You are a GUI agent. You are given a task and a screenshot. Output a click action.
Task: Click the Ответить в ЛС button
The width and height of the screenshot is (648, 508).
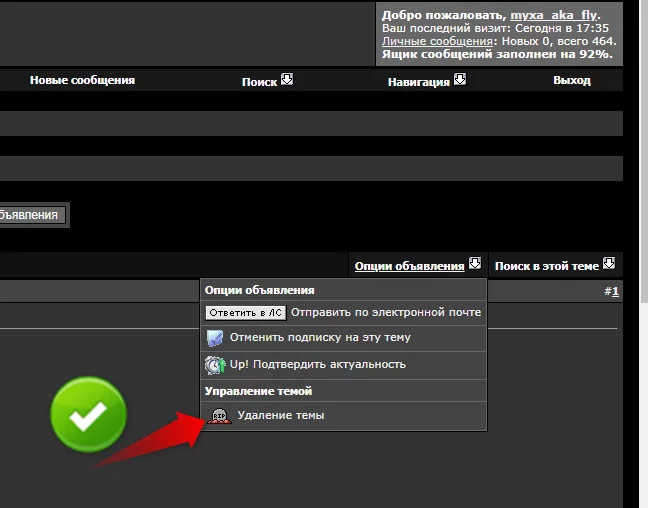coord(245,313)
